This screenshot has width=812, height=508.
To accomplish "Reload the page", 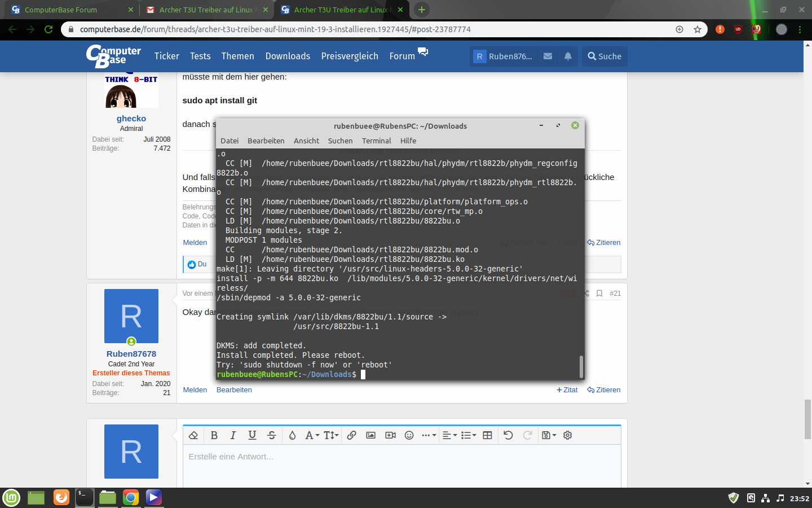I will click(x=48, y=29).
